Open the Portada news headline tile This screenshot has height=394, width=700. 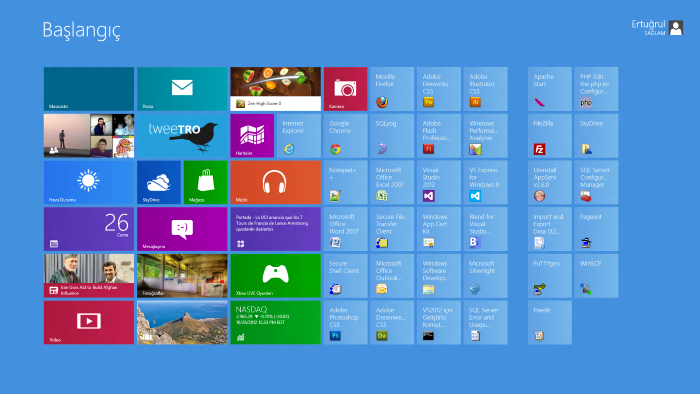(x=275, y=229)
